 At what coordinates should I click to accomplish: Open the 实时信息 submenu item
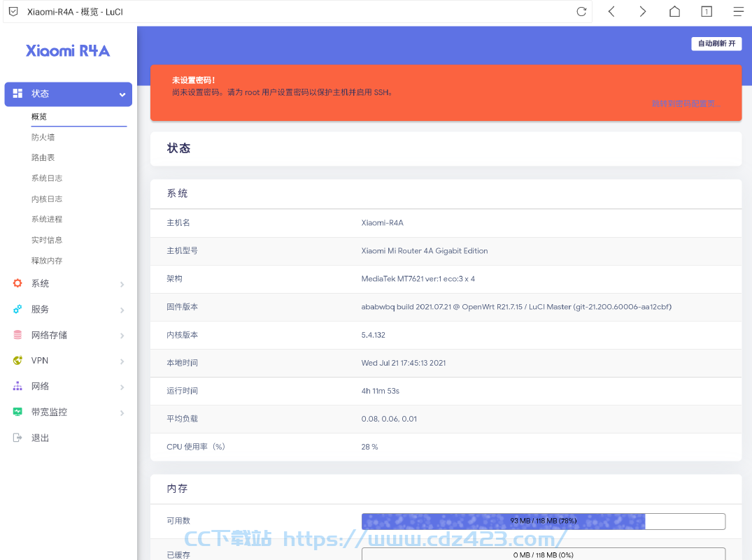click(x=47, y=240)
